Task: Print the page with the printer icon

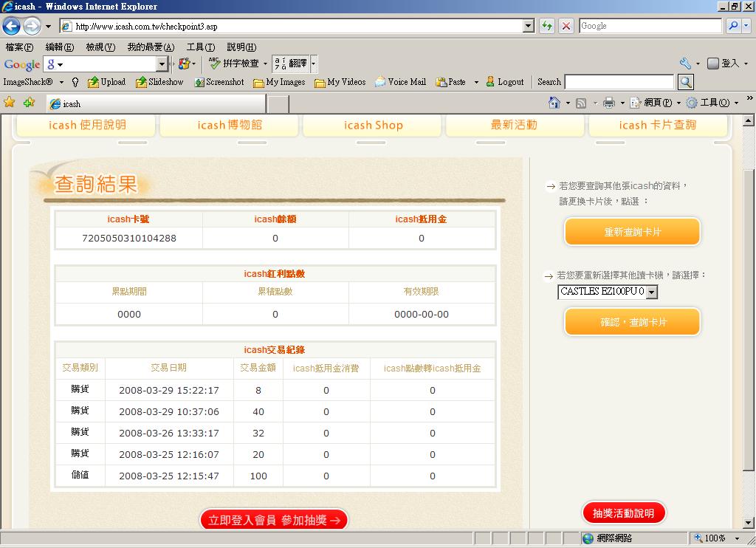Action: 609,103
